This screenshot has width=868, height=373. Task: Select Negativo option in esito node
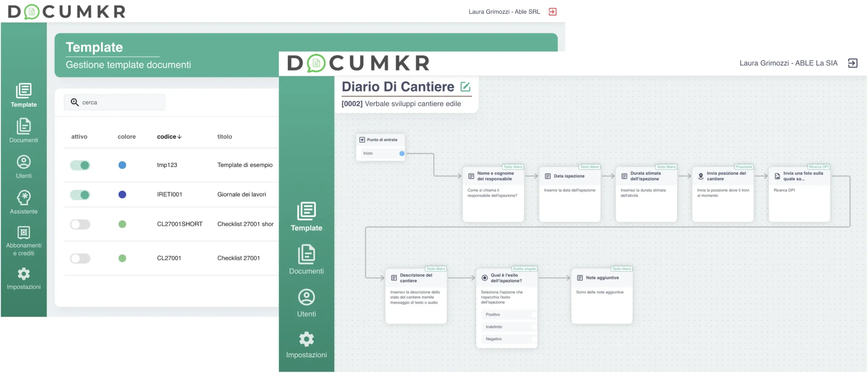point(509,339)
